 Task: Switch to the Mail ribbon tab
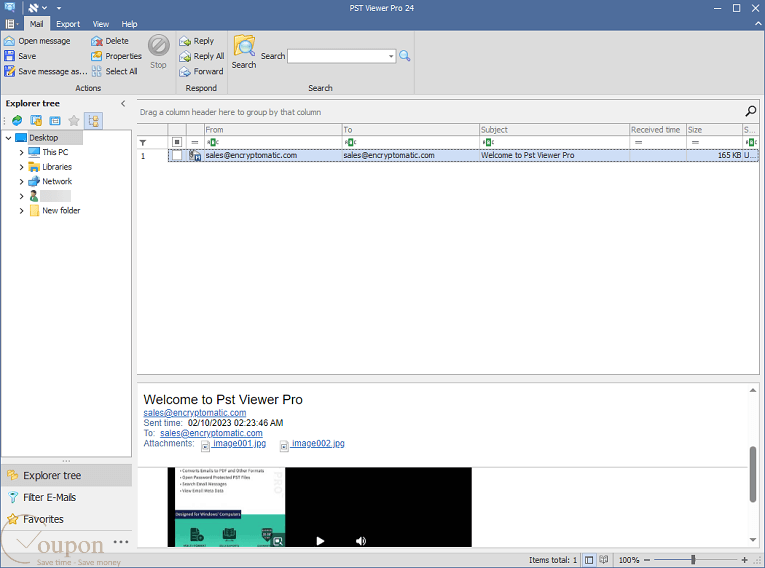[x=36, y=24]
